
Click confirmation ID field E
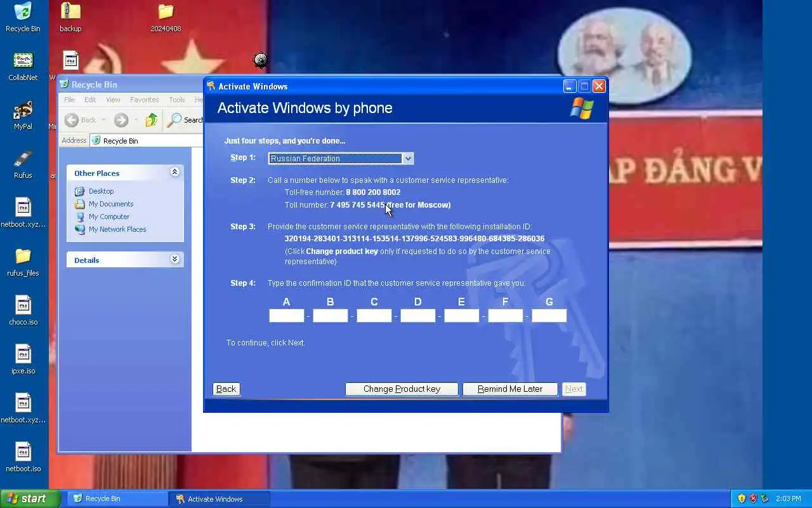pos(462,316)
